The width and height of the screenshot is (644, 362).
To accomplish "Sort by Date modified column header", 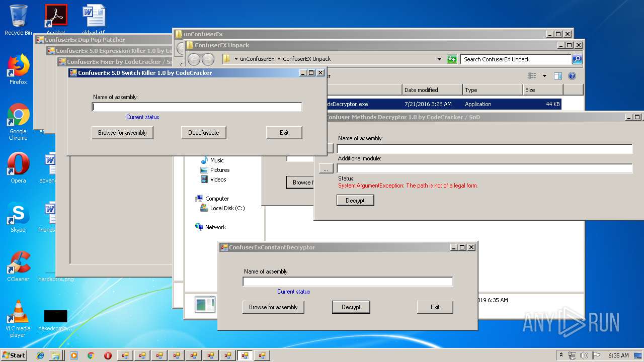I will coord(432,90).
